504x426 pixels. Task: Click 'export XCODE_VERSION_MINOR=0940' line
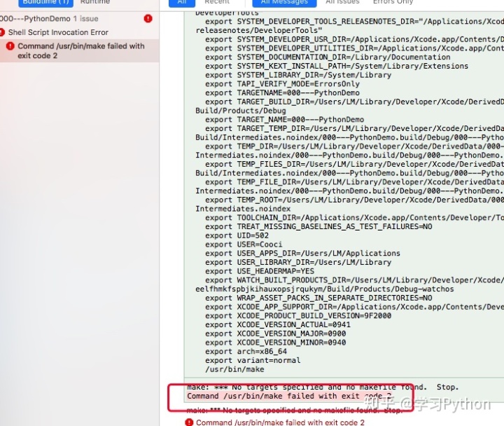pyautogui.click(x=276, y=343)
